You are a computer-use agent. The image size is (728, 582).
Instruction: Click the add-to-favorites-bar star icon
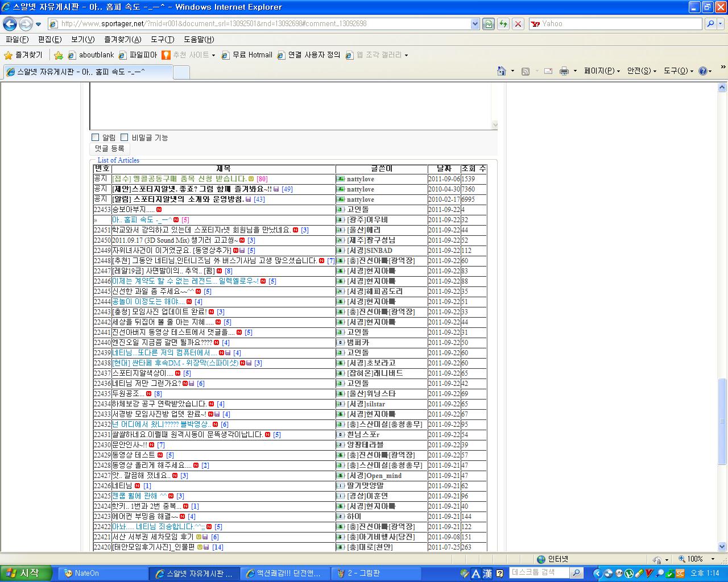click(59, 55)
